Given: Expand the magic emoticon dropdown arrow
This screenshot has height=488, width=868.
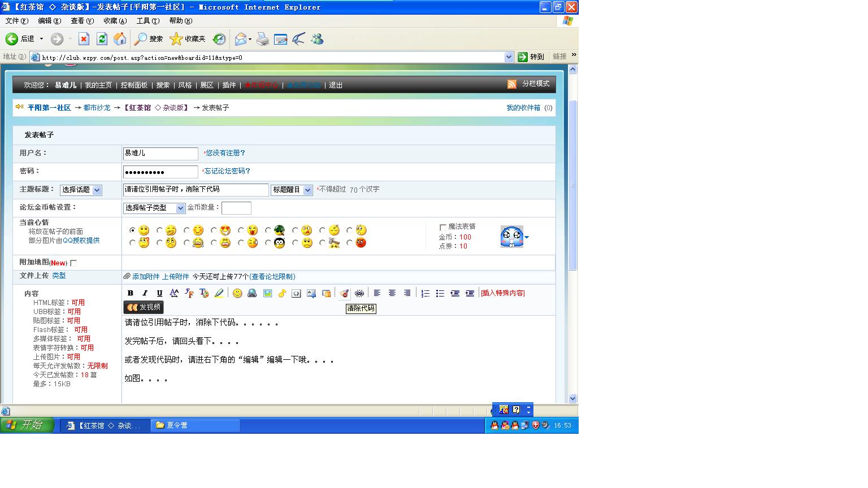Looking at the screenshot, I should 527,238.
